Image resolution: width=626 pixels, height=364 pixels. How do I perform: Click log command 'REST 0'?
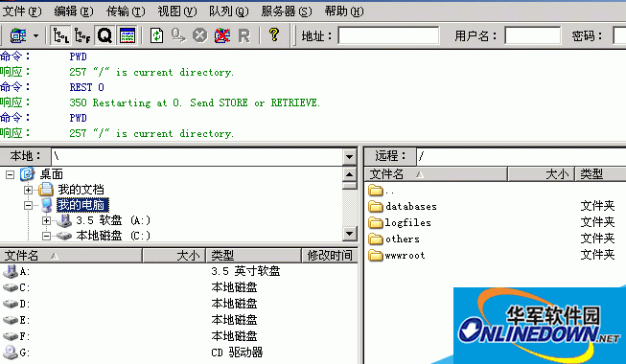[86, 87]
